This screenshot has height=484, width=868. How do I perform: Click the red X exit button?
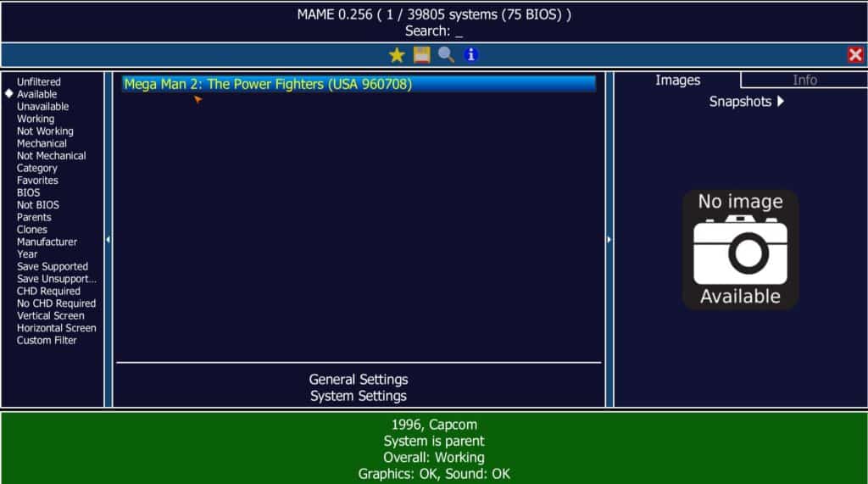coord(855,55)
